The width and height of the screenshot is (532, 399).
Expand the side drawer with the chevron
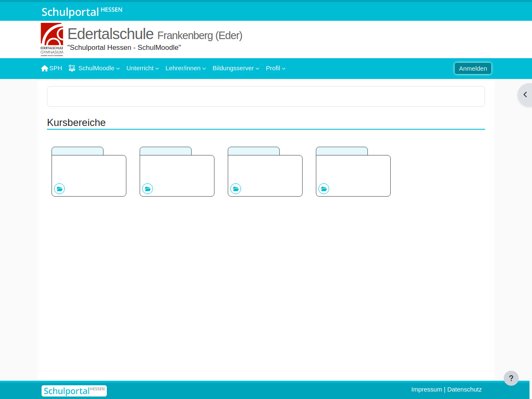tap(525, 95)
